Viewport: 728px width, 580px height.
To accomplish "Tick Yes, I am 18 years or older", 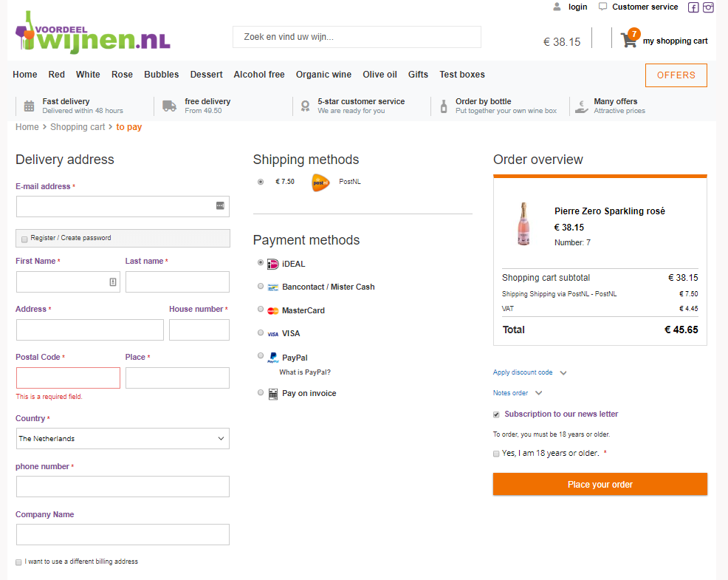I will point(496,454).
